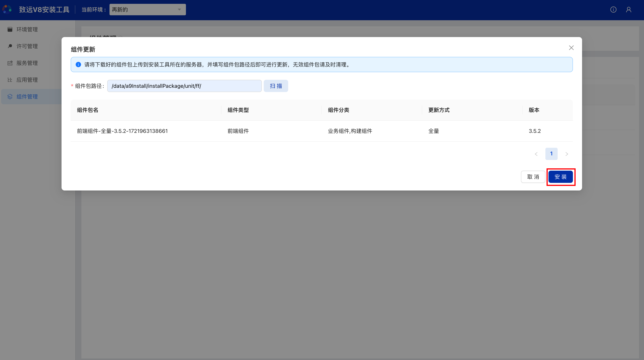Click the info icon in top header

click(x=613, y=10)
